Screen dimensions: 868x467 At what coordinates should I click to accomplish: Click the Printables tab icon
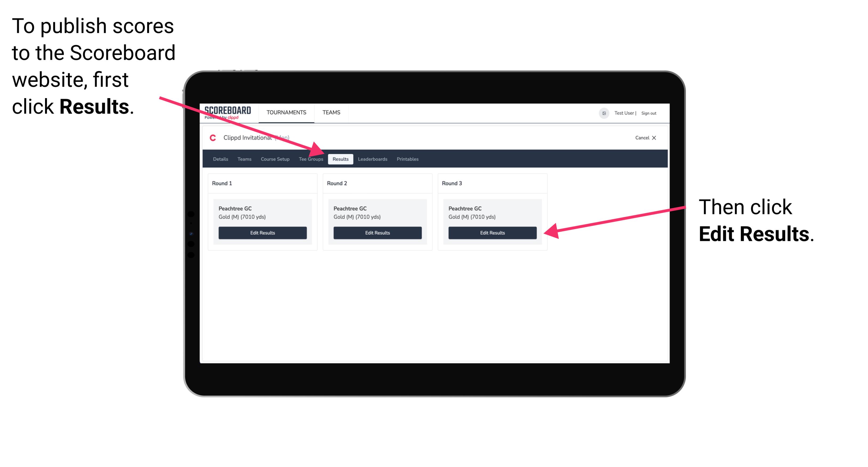(407, 159)
